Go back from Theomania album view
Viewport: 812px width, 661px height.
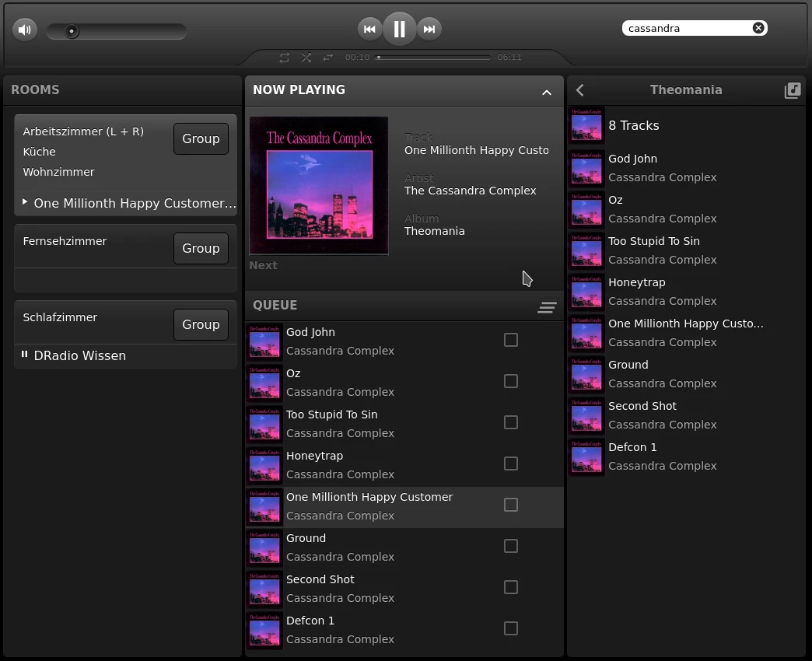tap(580, 90)
